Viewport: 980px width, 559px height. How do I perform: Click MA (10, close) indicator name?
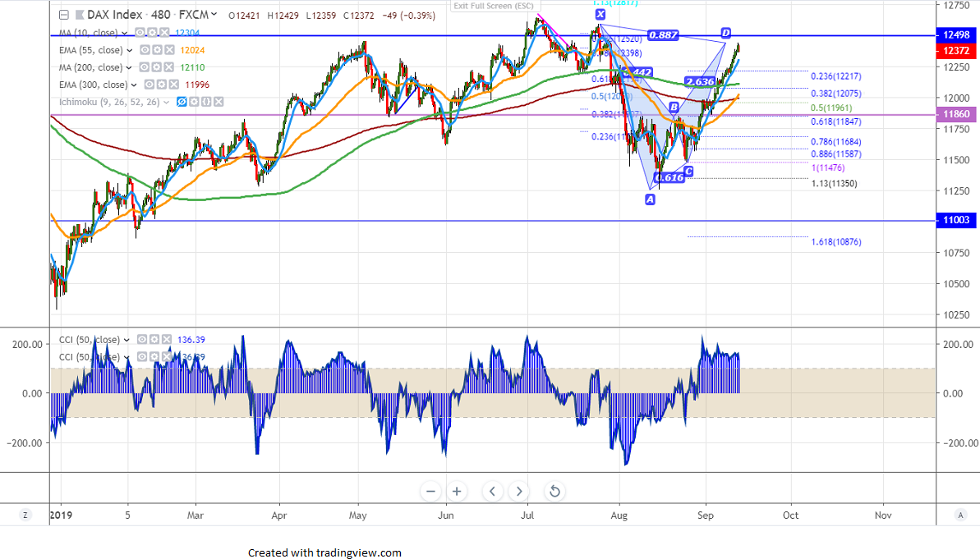click(x=88, y=33)
